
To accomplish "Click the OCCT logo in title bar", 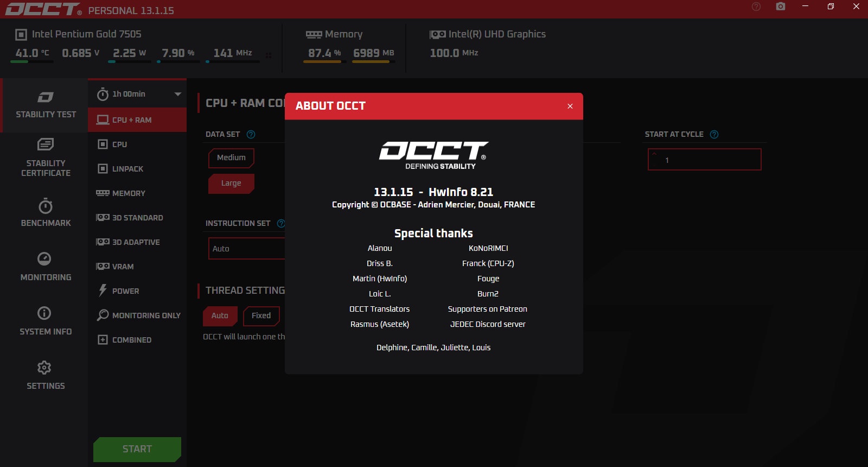I will pos(43,9).
